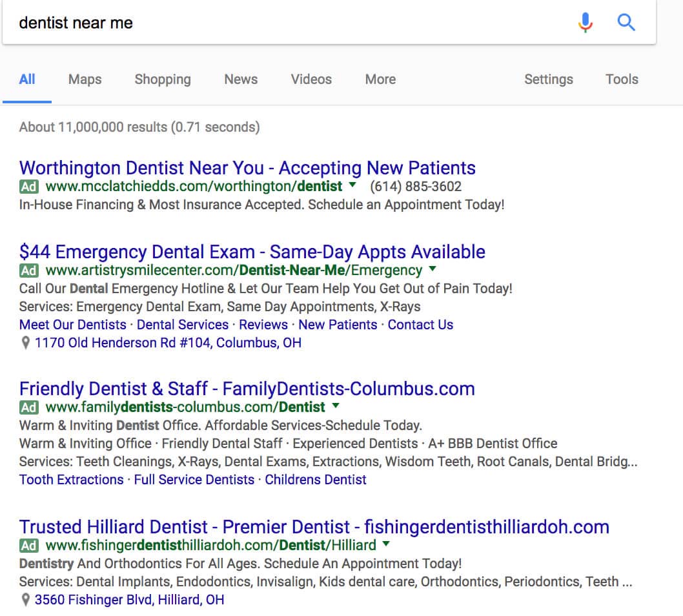Open the 'Reviews' sitelink
Viewport: 683px width, 616px height.
pyautogui.click(x=263, y=325)
